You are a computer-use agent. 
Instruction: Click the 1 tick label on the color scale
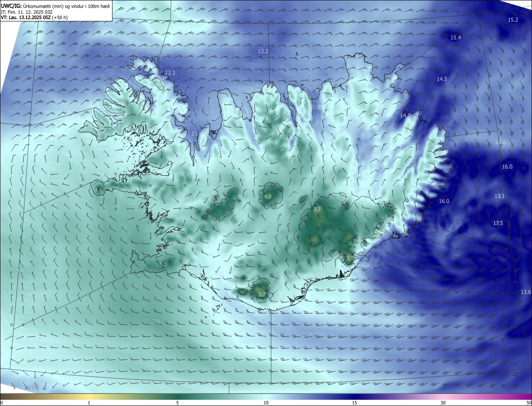click(89, 403)
